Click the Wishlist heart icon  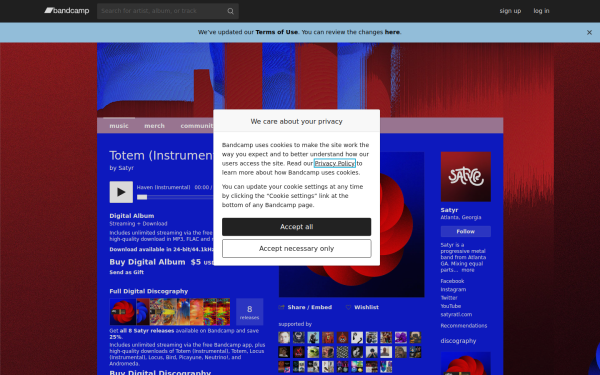click(348, 307)
